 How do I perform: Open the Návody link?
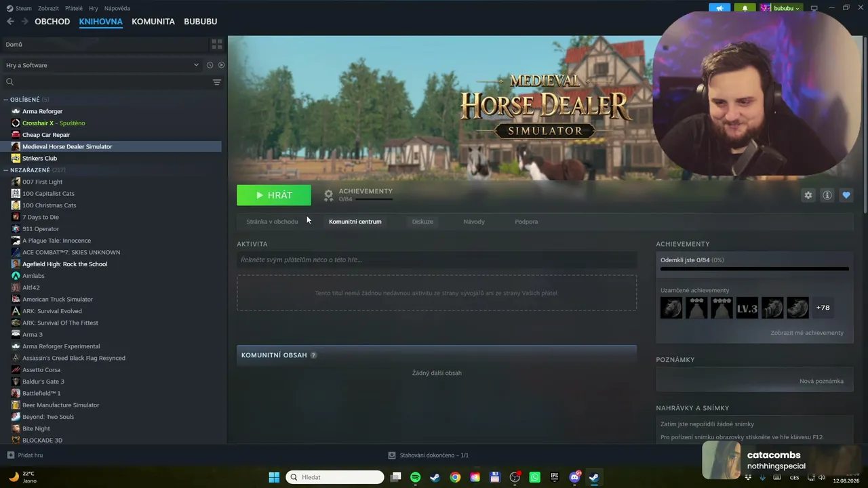[474, 222]
